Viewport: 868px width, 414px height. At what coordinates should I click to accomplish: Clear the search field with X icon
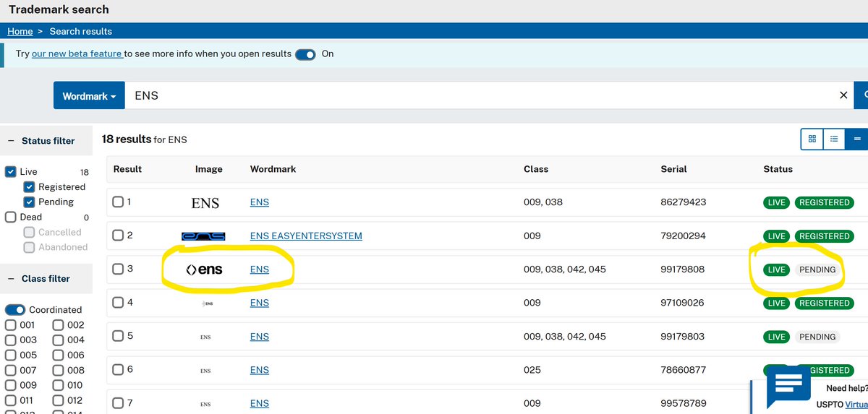tap(843, 95)
